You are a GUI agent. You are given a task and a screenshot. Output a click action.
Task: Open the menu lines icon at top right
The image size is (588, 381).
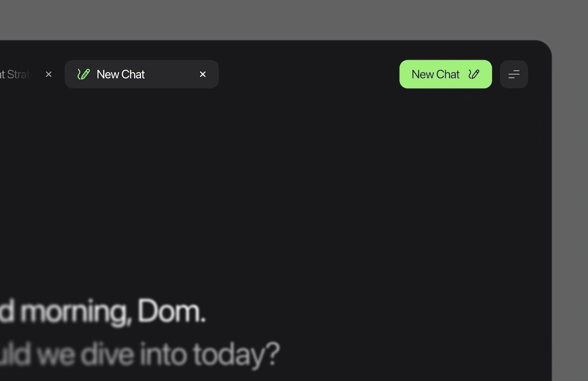click(x=514, y=74)
